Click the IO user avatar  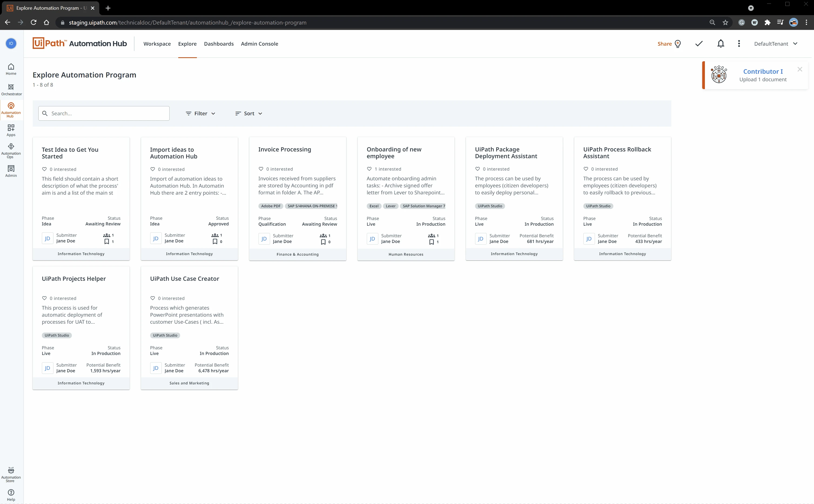[11, 43]
